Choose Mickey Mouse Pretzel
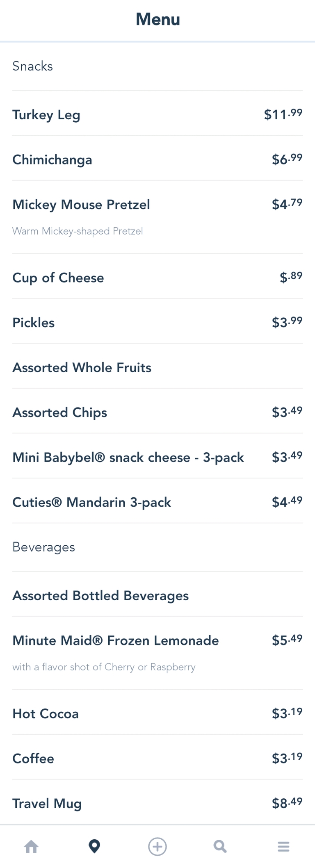This screenshot has width=315, height=868. coord(81,205)
